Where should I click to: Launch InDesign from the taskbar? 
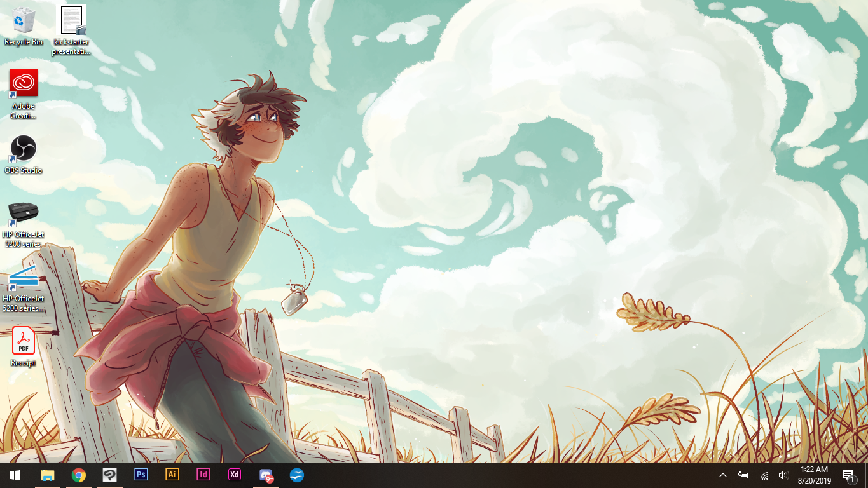(x=203, y=475)
